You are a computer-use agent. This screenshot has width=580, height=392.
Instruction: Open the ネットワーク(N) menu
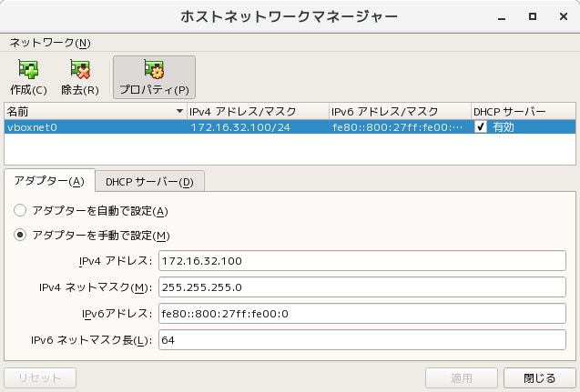pyautogui.click(x=50, y=43)
